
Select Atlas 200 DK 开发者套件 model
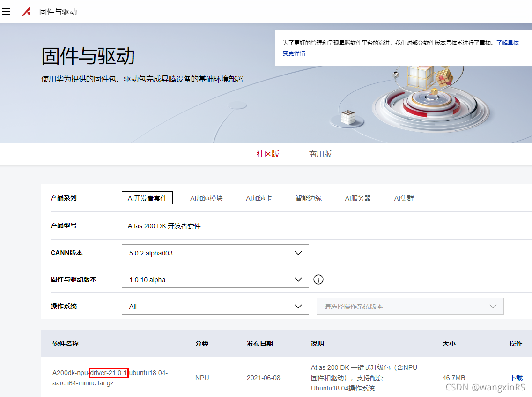tap(164, 225)
